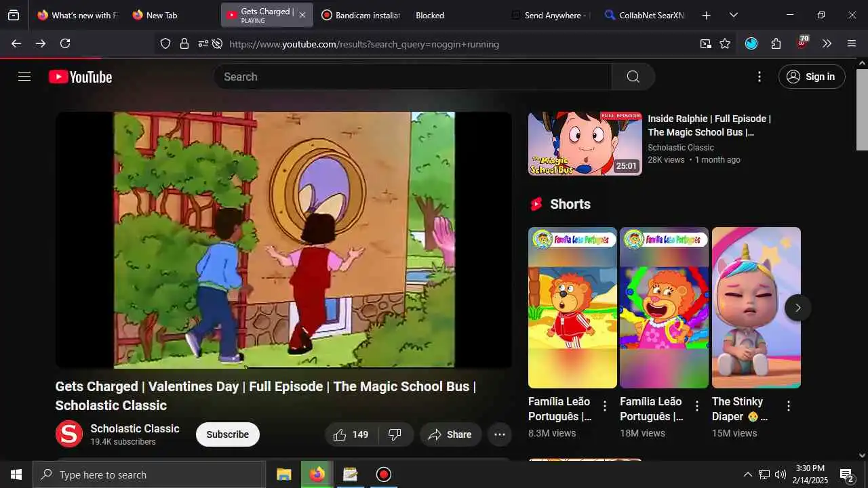Reload the current page
The image size is (868, 488).
[x=65, y=43]
